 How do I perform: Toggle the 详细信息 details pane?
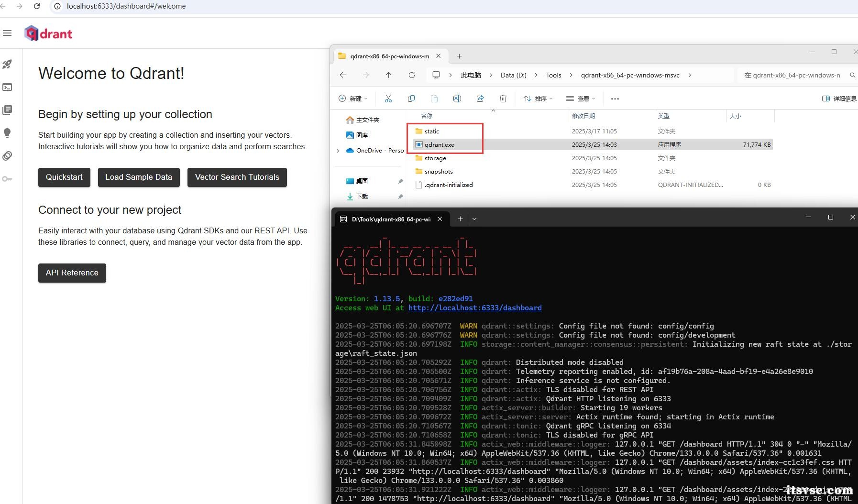coord(839,99)
